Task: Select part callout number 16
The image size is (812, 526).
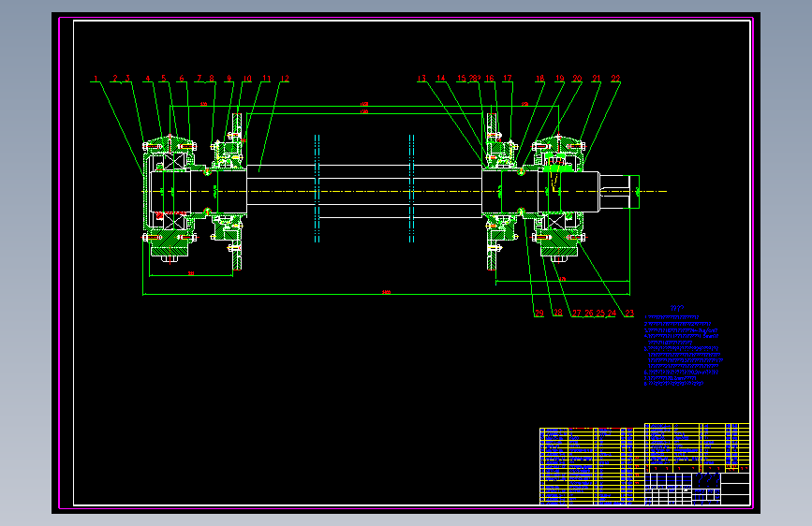Action: tap(490, 79)
